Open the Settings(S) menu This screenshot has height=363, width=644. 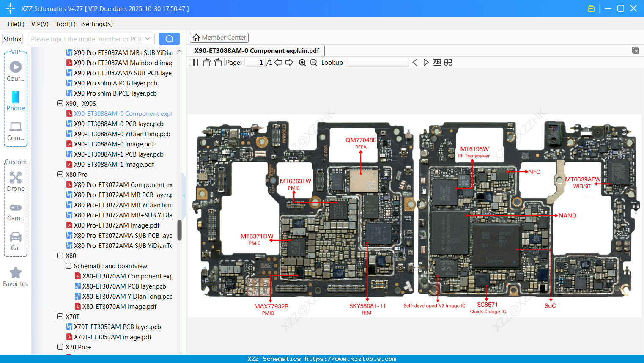click(97, 24)
